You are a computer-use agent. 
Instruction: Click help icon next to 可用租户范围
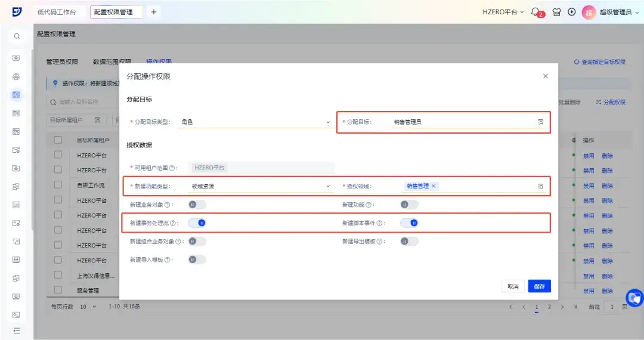(x=172, y=168)
